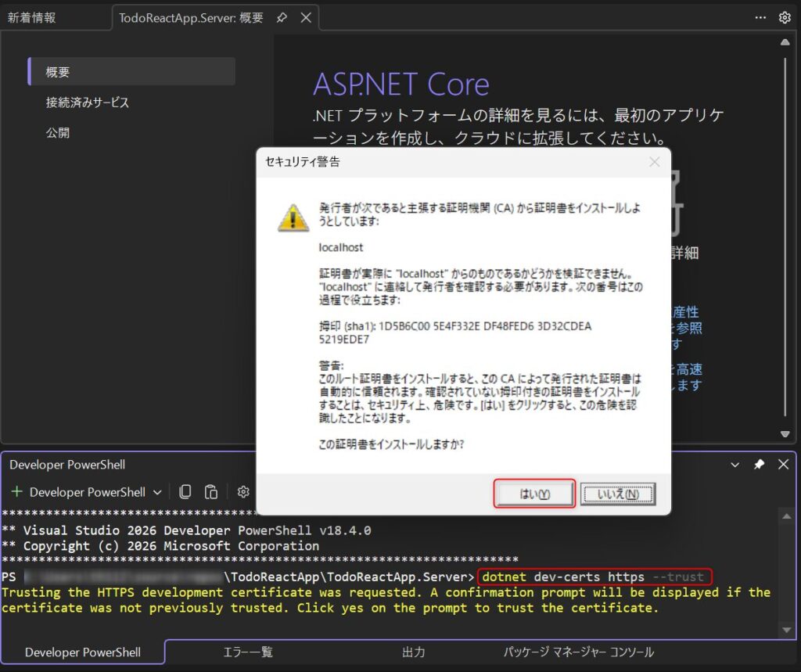The image size is (801, 672).
Task: Open terminal settings gear icon
Action: (243, 492)
